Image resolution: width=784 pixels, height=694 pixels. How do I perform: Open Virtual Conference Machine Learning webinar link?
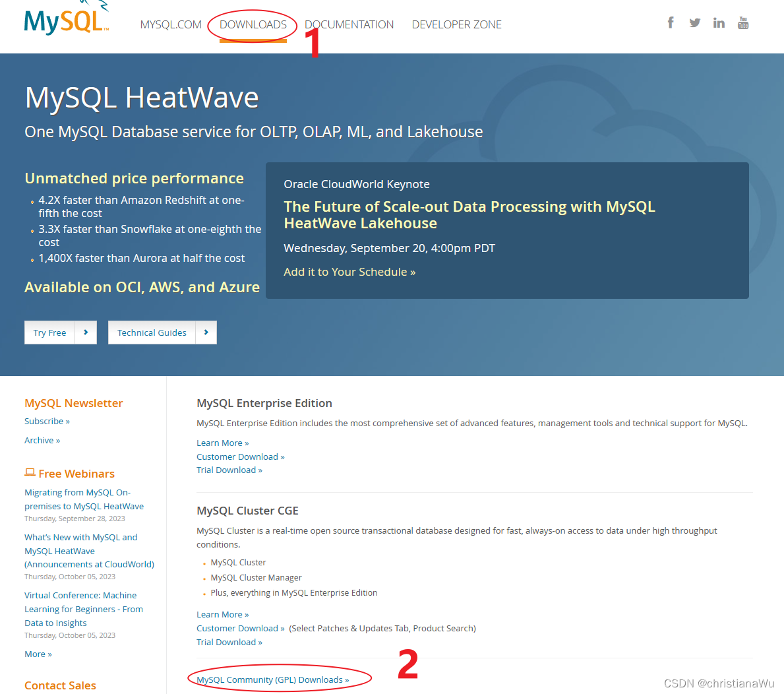[x=84, y=609]
